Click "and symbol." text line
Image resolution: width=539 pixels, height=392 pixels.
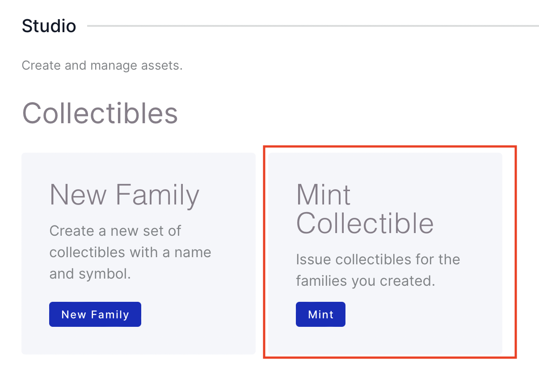pyautogui.click(x=90, y=274)
